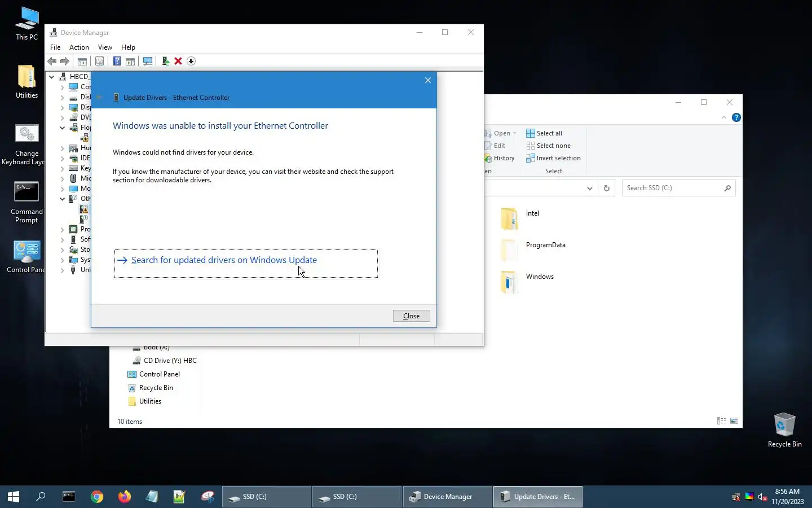
Task: Expand the DVD drives node in device tree
Action: click(63, 117)
